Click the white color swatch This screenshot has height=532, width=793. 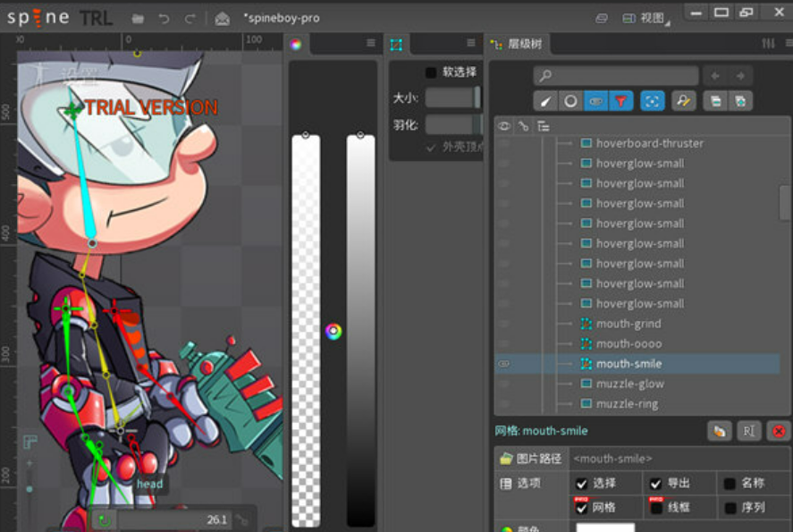(605, 528)
